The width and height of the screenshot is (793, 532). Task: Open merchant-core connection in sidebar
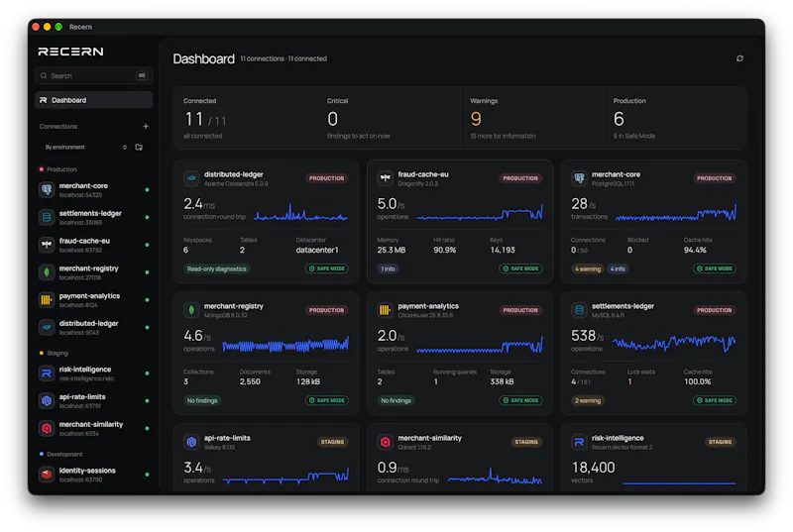coord(93,190)
